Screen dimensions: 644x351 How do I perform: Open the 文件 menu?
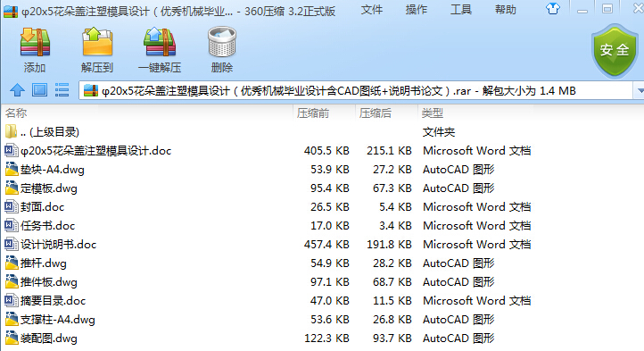372,9
